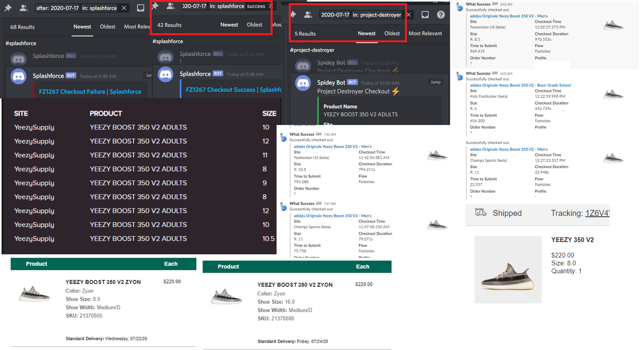The image size is (644, 350).
Task: Click large YEEZY 350 V2 shipped product image
Action: pos(508,270)
